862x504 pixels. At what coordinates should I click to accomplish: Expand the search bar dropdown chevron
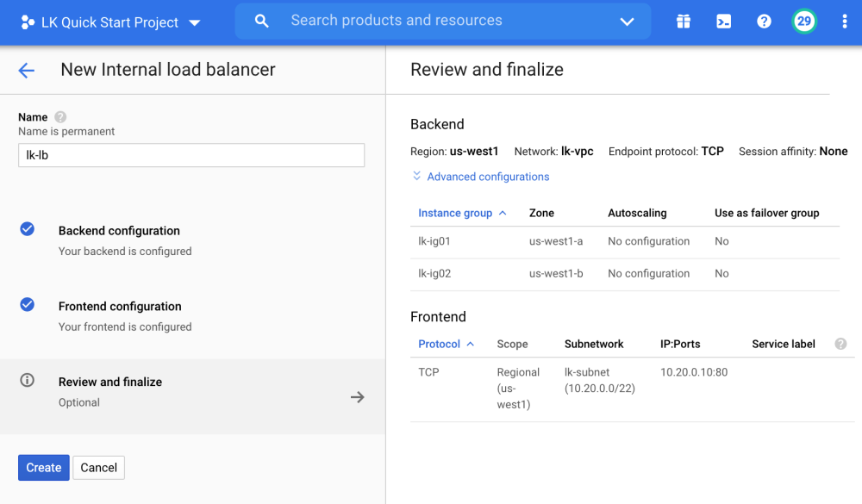627,22
